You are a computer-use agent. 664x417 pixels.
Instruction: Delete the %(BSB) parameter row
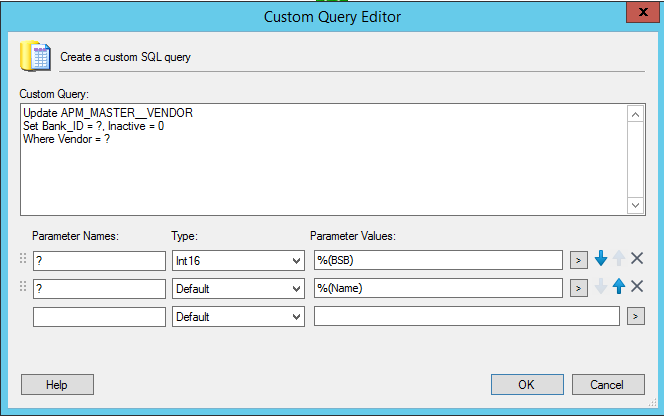[x=637, y=260]
